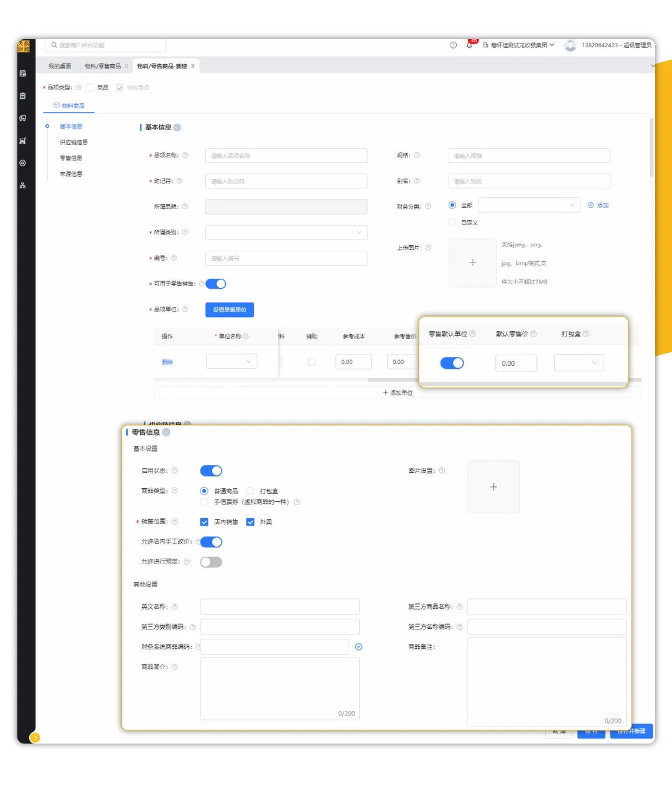Uncheck the 店内销售 checkbox
The width and height of the screenshot is (672, 790).
[x=204, y=522]
